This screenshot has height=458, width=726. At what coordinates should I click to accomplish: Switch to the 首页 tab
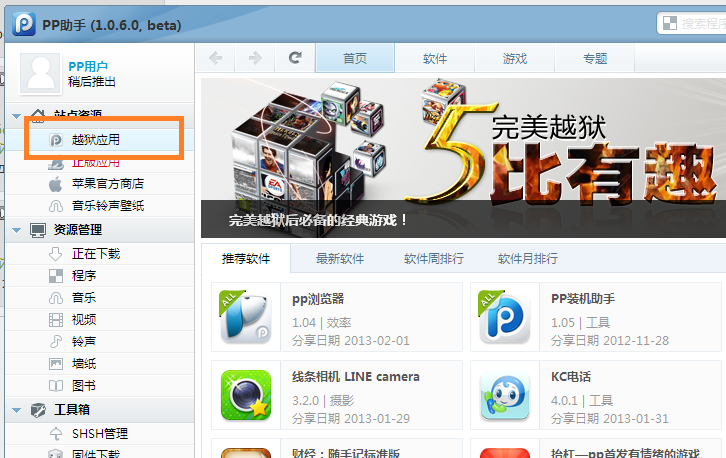(355, 58)
